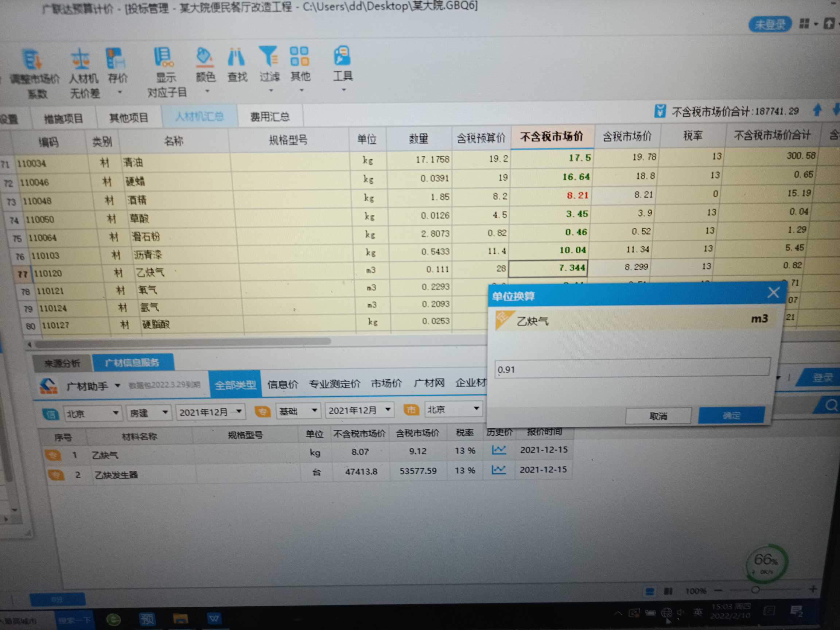
Task: Click material row 1 乙炔气 in 广材 results
Action: coord(307,453)
